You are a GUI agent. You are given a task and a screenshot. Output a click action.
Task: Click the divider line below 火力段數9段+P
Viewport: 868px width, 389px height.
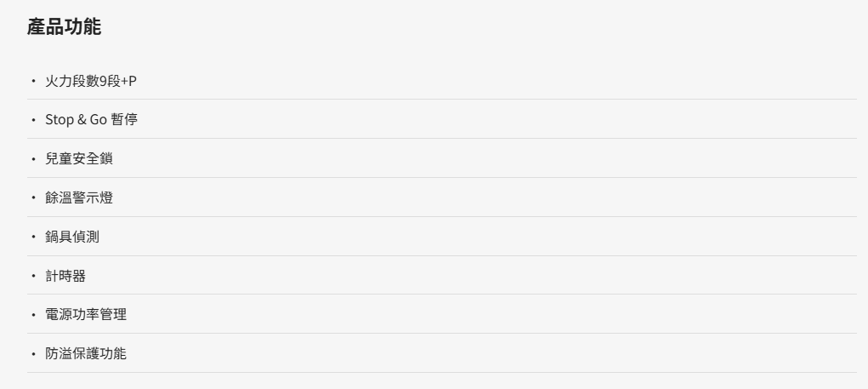coord(442,100)
